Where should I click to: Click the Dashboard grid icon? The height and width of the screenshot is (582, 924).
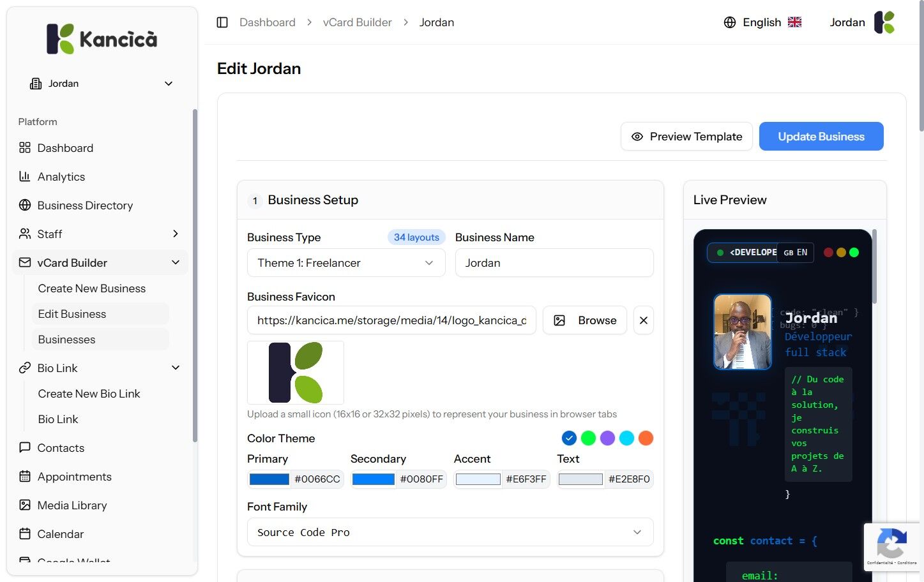coord(25,148)
